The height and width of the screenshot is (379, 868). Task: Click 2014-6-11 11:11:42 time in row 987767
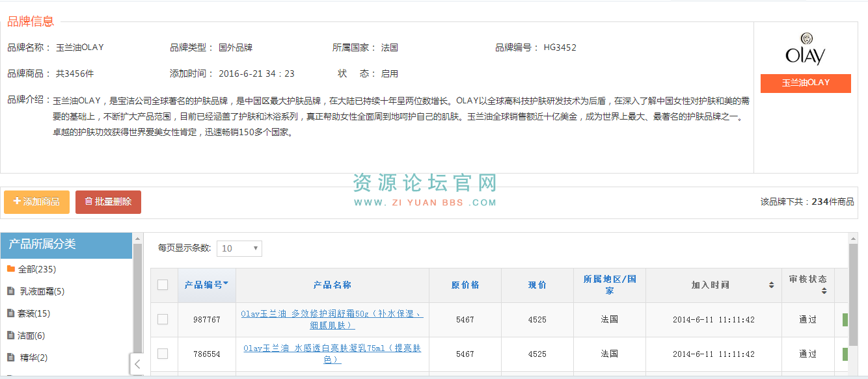[x=714, y=320]
